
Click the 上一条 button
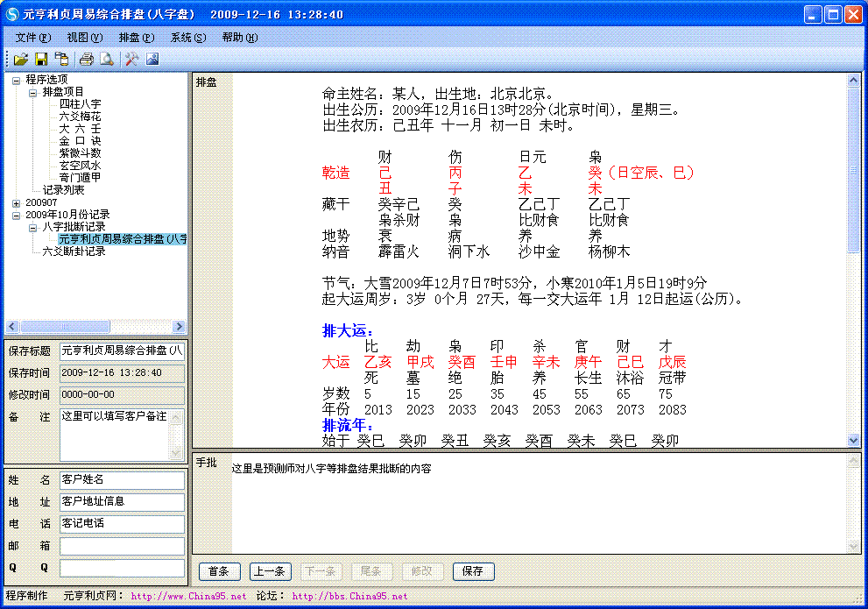pos(270,571)
